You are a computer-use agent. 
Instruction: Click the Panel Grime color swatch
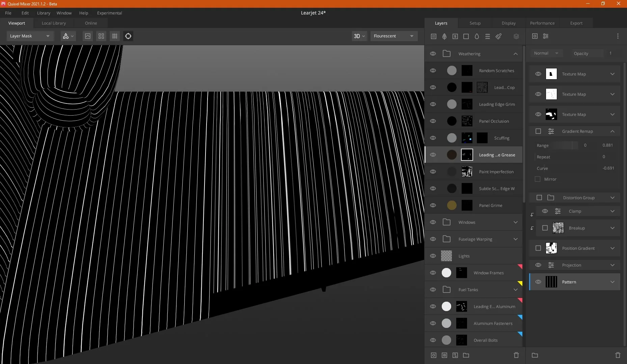tap(452, 205)
